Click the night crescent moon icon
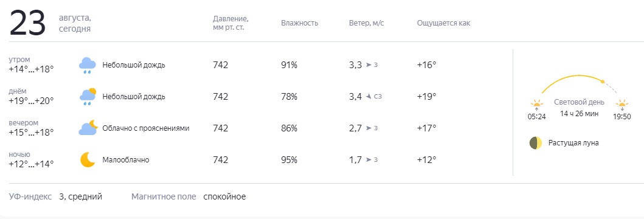This screenshot has height=219, width=644. [x=88, y=159]
